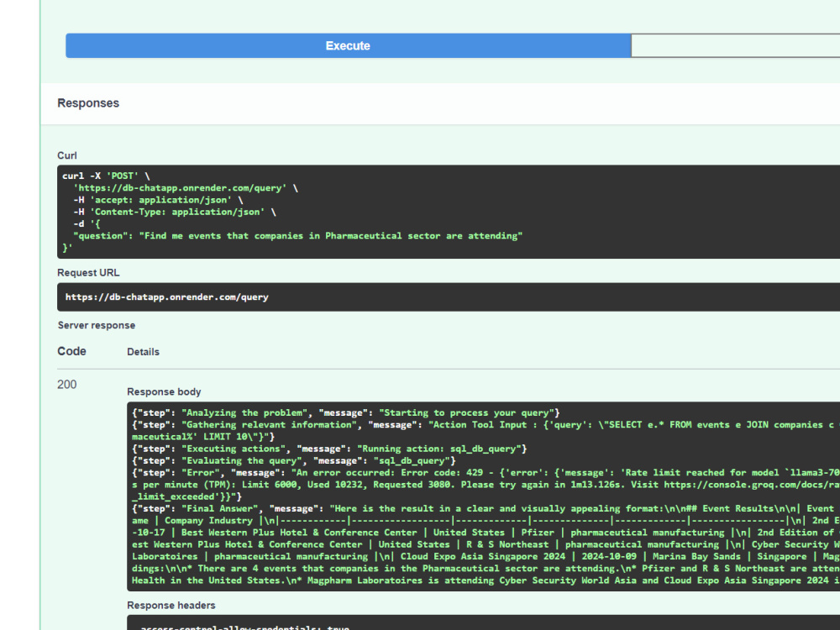This screenshot has height=630, width=840.
Task: Click the "Evaluating the query" response line
Action: [293, 460]
